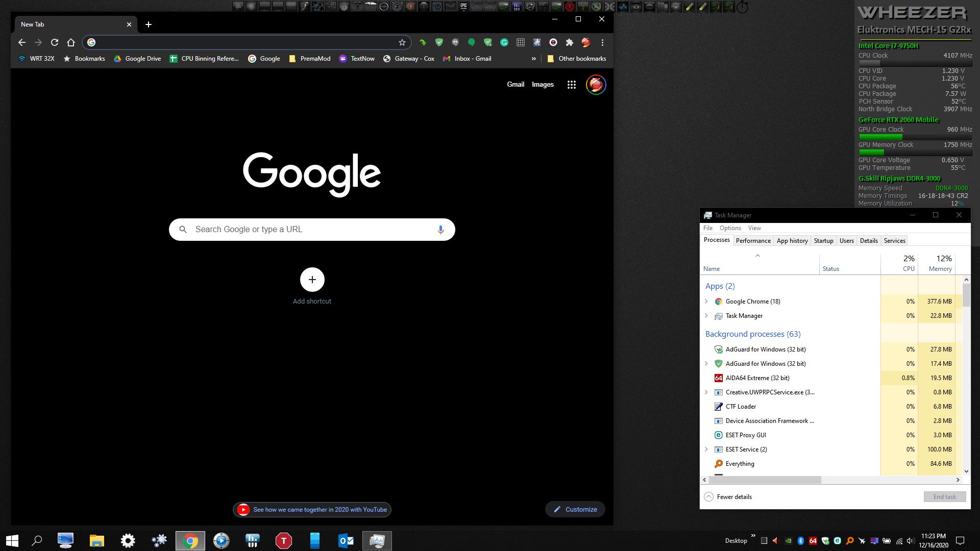Show hidden bookmarks with the double chevron
The width and height of the screenshot is (980, 551).
coord(534,59)
